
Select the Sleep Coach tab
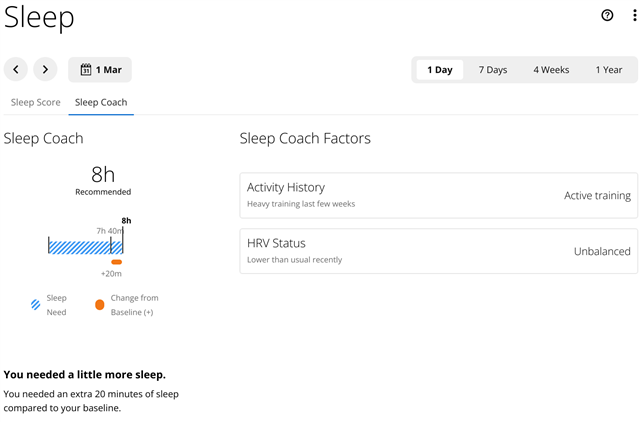pos(101,102)
